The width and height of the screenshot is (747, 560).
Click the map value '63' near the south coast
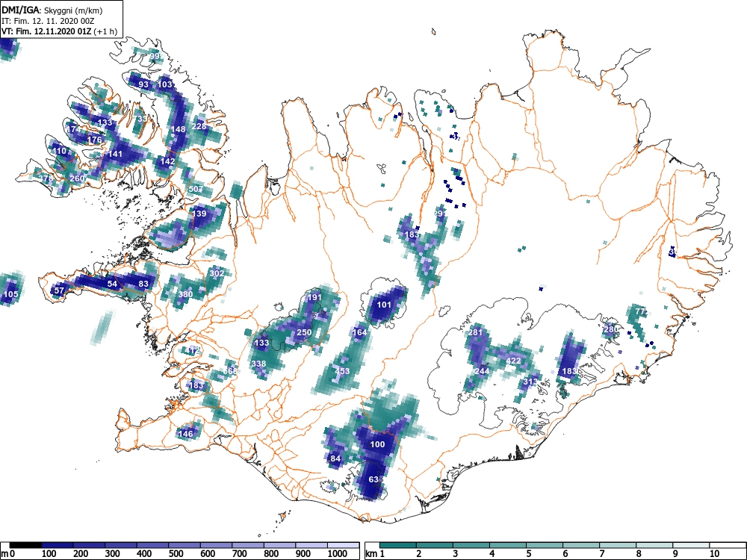373,479
